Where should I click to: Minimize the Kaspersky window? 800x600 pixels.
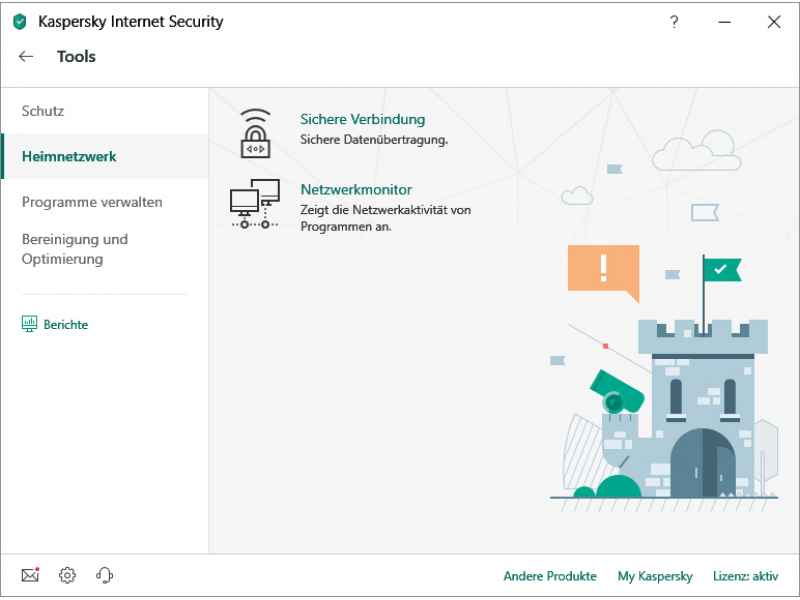[x=724, y=22]
